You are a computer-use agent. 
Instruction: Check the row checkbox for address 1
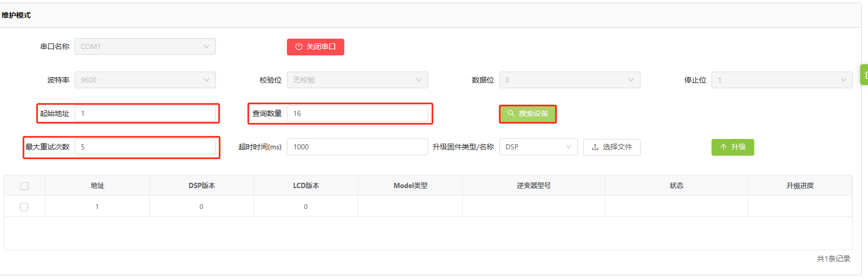[x=24, y=207]
